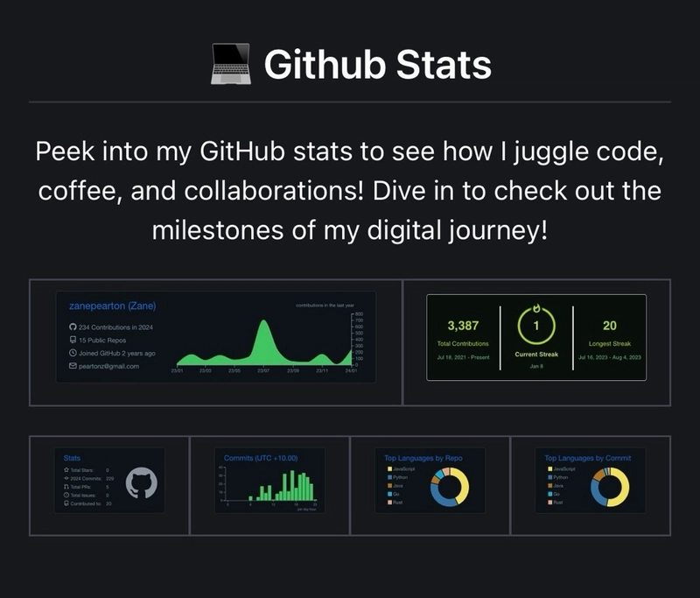The height and width of the screenshot is (598, 700).
Task: Click the pull request icon beside Total PRs
Action: click(67, 488)
